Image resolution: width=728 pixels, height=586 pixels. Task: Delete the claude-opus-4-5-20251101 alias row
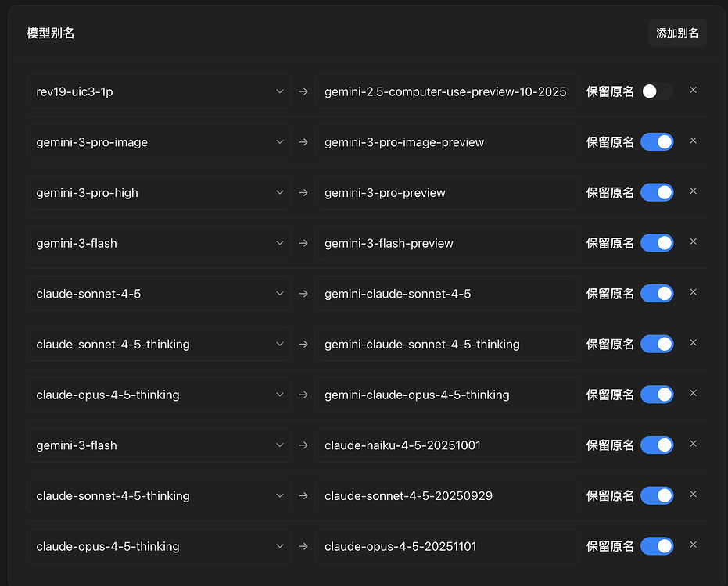pyautogui.click(x=693, y=545)
